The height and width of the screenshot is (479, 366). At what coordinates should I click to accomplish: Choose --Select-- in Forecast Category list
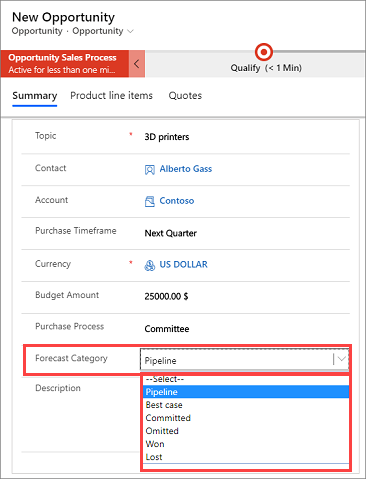point(246,379)
